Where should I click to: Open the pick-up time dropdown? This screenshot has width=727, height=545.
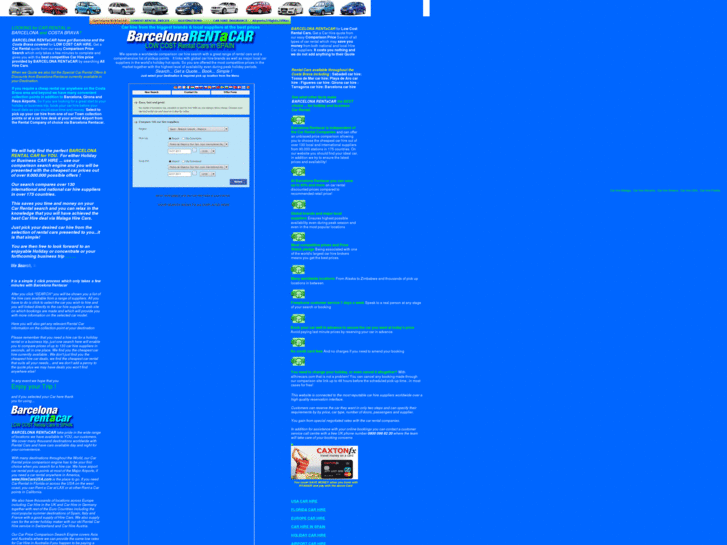(207, 151)
